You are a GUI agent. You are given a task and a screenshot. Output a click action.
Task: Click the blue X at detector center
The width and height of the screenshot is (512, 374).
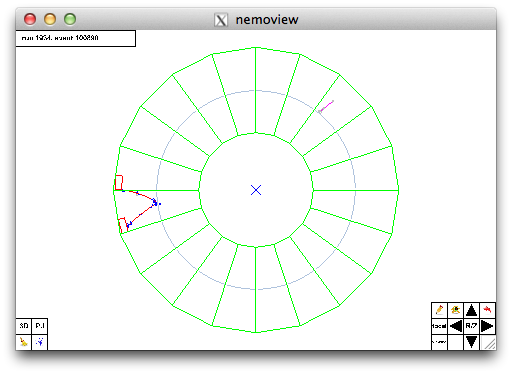[256, 190]
